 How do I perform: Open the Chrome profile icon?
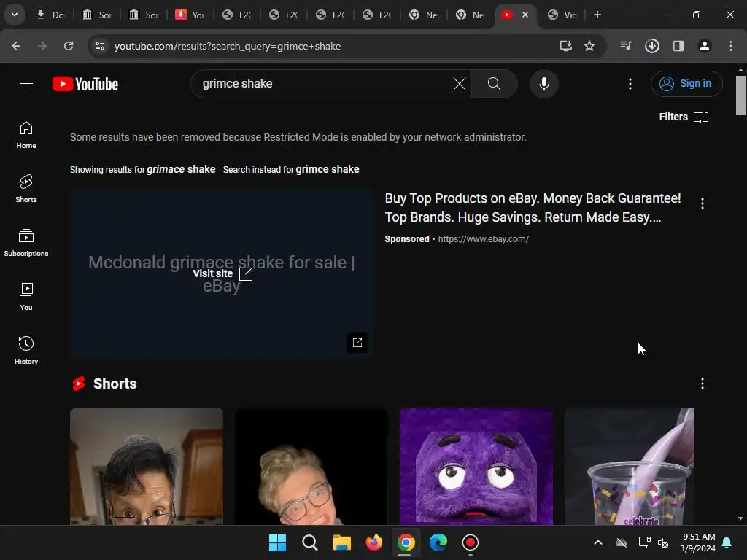[705, 46]
